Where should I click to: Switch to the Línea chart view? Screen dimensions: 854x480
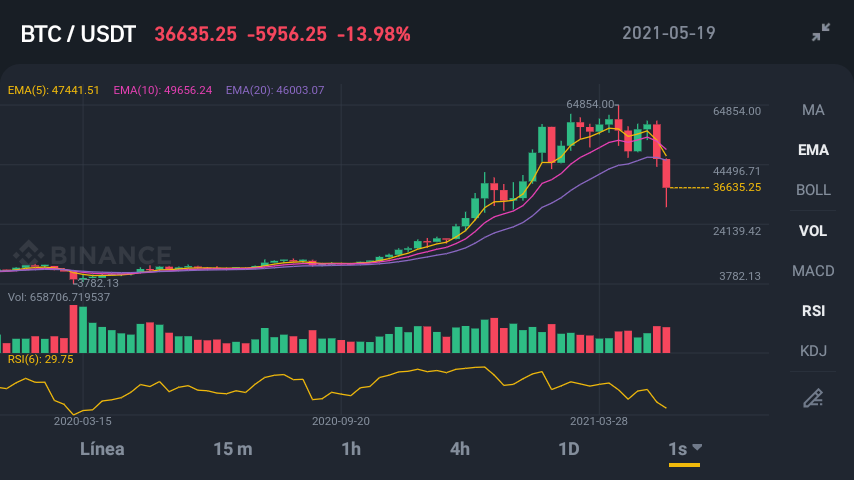(102, 449)
